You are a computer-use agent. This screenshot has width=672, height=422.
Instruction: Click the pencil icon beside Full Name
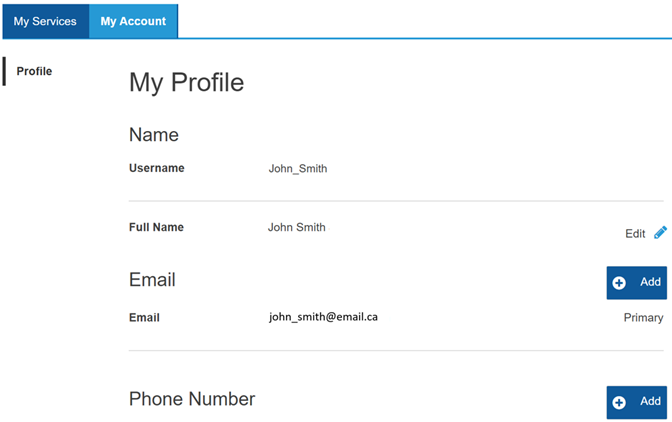click(x=660, y=232)
